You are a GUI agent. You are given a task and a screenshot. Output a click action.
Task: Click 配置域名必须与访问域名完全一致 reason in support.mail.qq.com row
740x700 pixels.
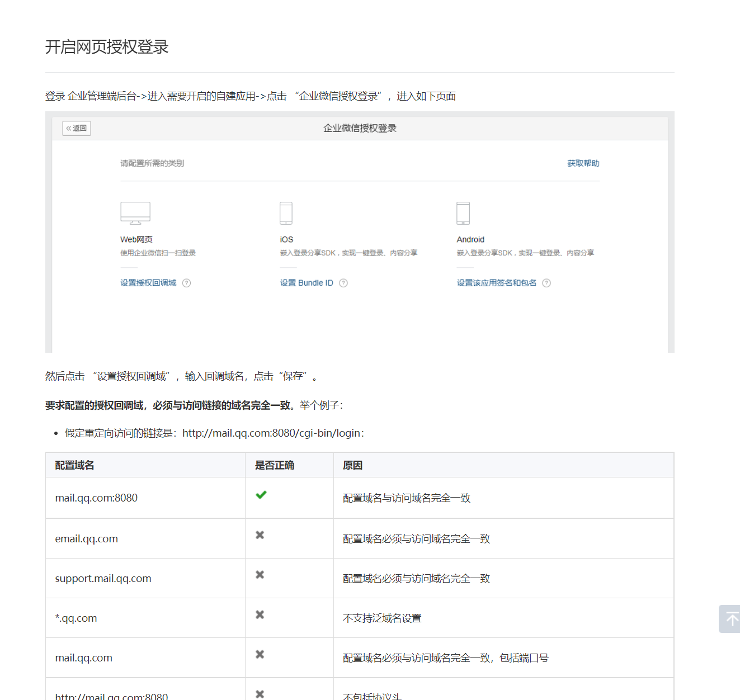click(x=417, y=579)
